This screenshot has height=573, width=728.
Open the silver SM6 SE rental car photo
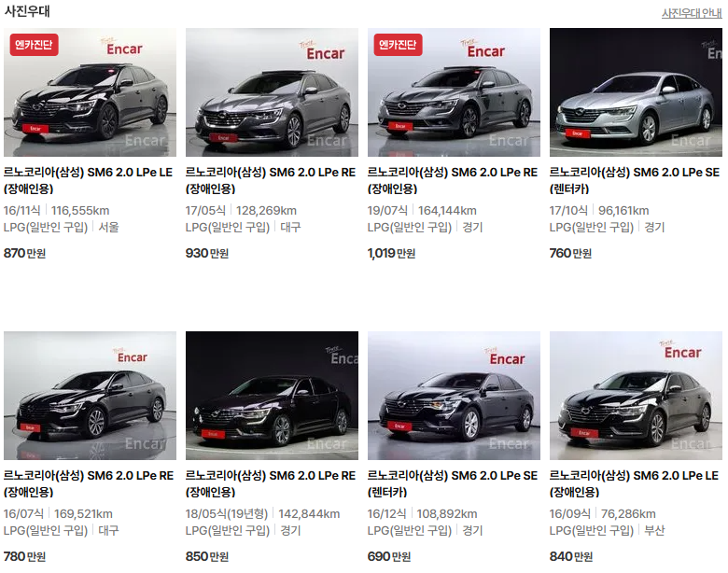tap(637, 92)
